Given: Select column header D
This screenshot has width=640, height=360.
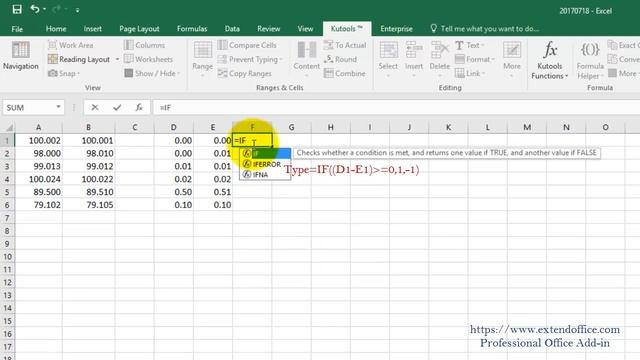Looking at the screenshot, I should coord(173,127).
